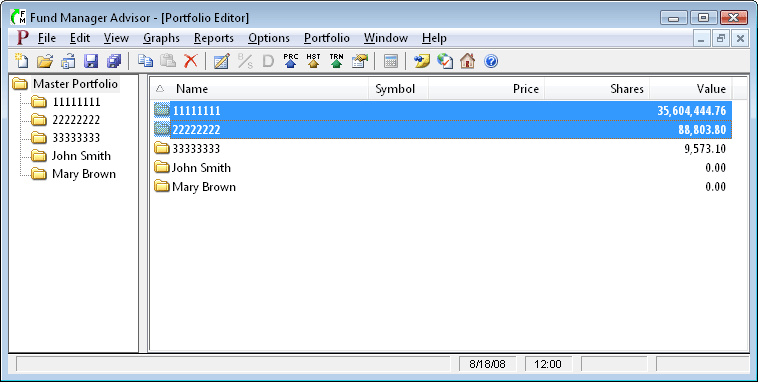Click the Open folder toolbar icon

[44, 61]
